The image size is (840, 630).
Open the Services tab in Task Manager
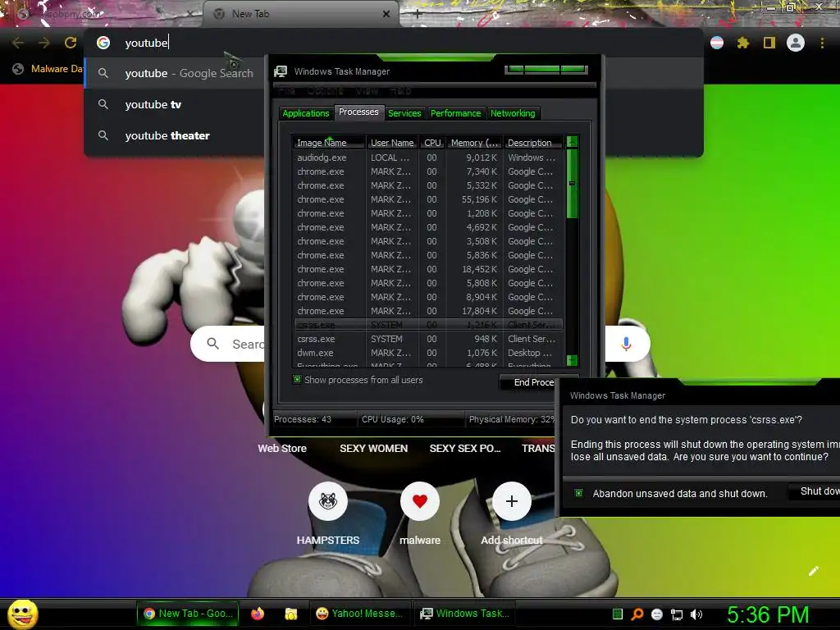pyautogui.click(x=404, y=113)
